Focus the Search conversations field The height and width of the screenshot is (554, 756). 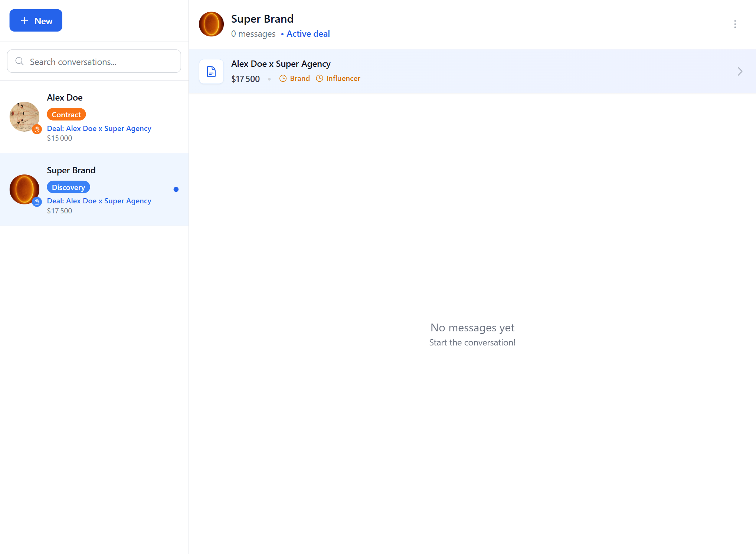tap(94, 61)
